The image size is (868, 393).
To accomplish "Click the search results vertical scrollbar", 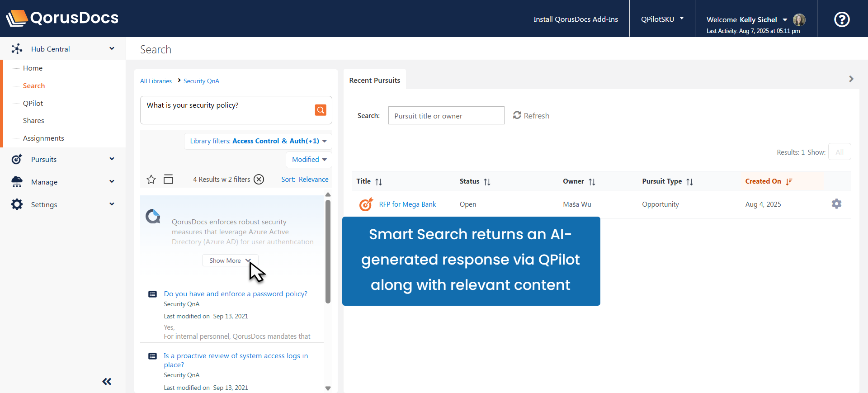I will click(328, 251).
